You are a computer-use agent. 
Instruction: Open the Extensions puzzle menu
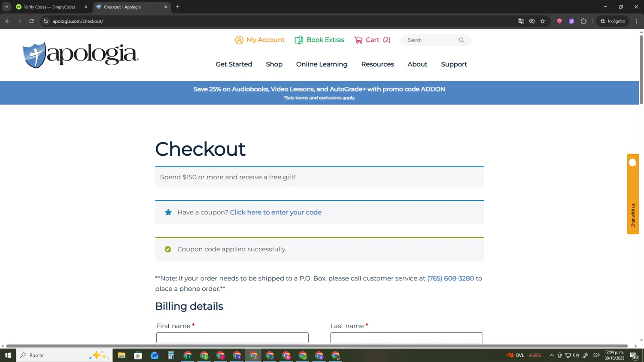tap(584, 21)
